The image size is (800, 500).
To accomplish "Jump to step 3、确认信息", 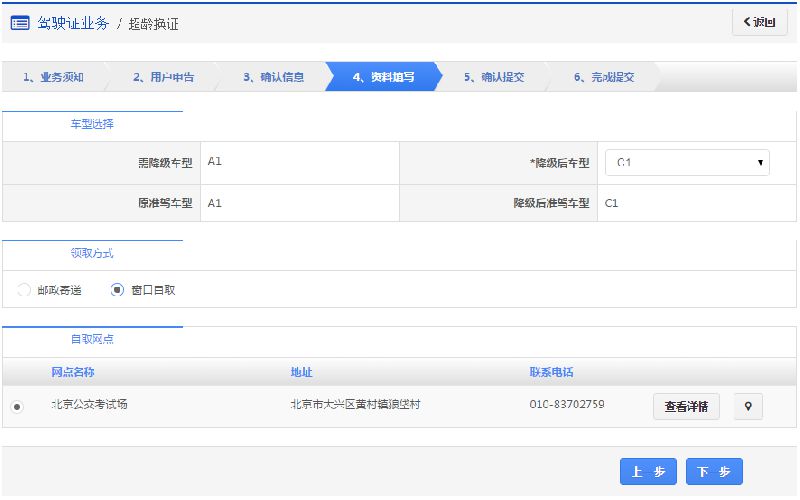I will click(x=273, y=77).
